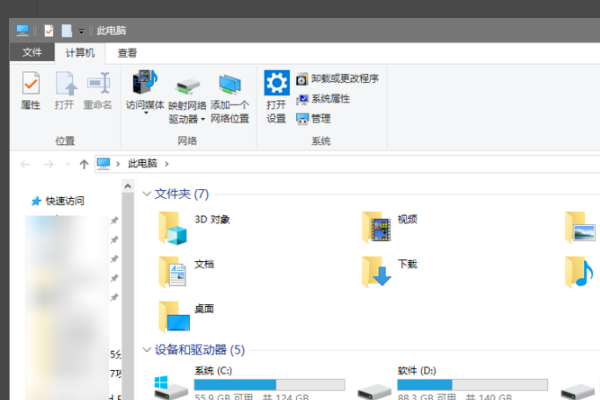Select the Downloads (下载) folder
The height and width of the screenshot is (400, 600).
390,272
